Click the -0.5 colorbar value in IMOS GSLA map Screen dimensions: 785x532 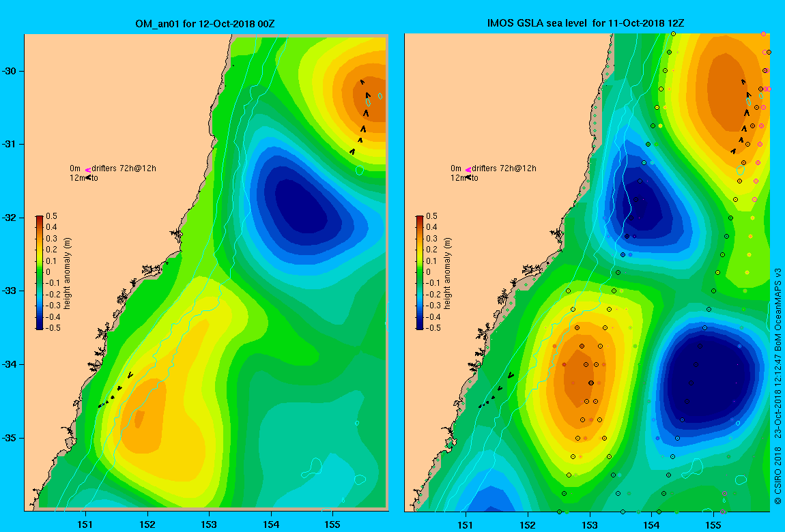tap(433, 328)
